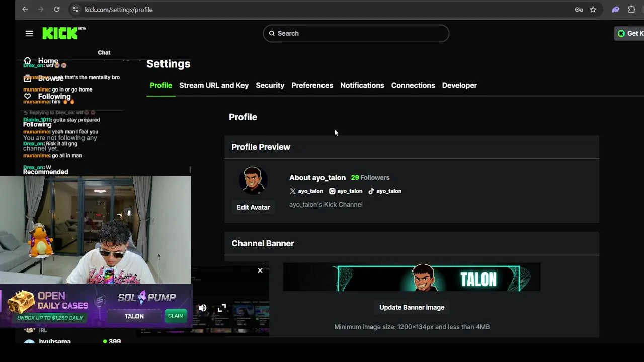The width and height of the screenshot is (644, 362).
Task: Open the purple extension icon in toolbar
Action: (615, 9)
